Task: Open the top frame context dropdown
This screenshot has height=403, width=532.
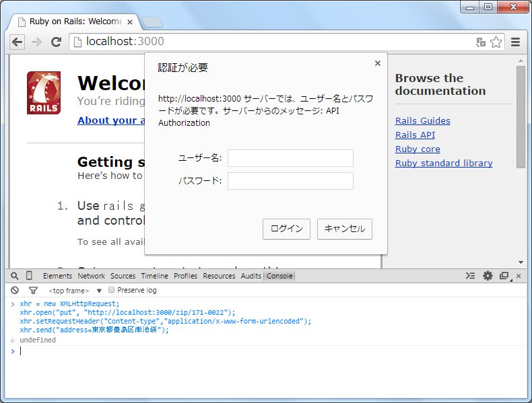Action: (x=75, y=291)
